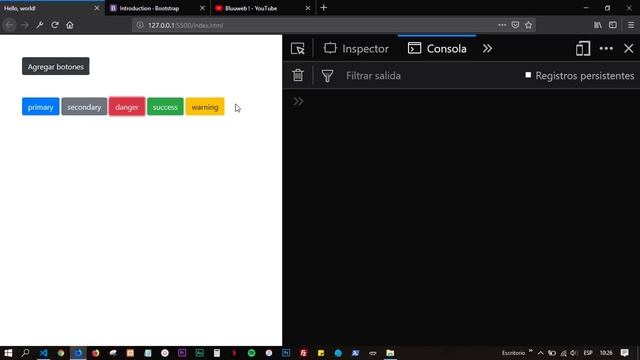Clear the console with trash icon
Image resolution: width=640 pixels, height=360 pixels.
pos(298,76)
